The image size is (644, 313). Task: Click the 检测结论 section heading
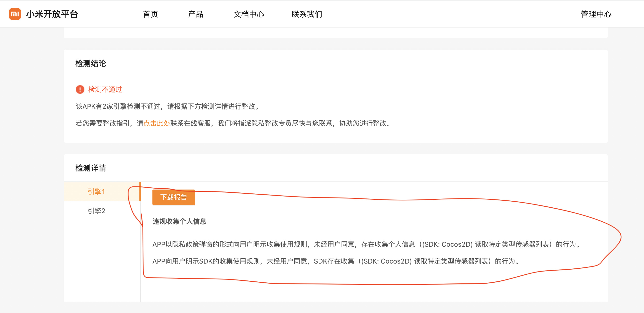coord(90,63)
